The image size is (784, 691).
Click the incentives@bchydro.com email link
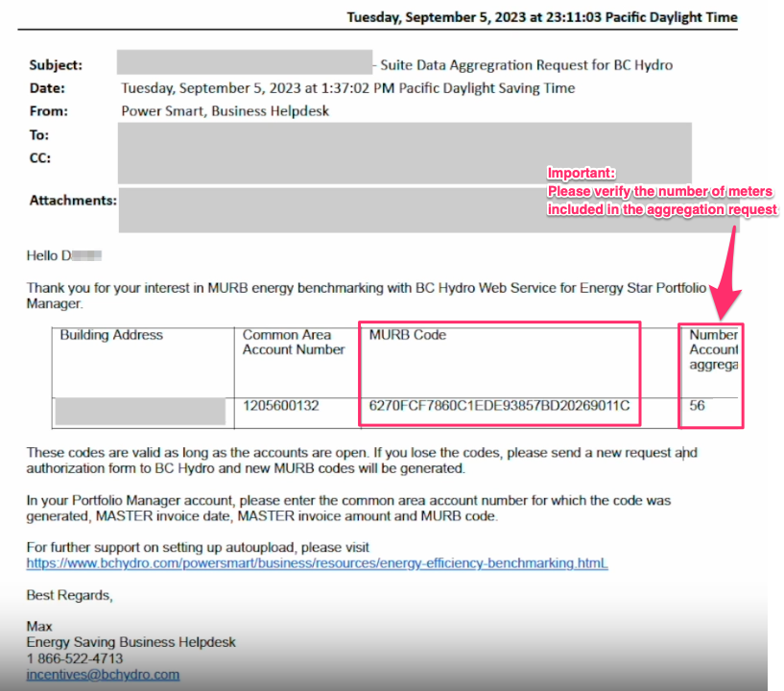pos(103,675)
